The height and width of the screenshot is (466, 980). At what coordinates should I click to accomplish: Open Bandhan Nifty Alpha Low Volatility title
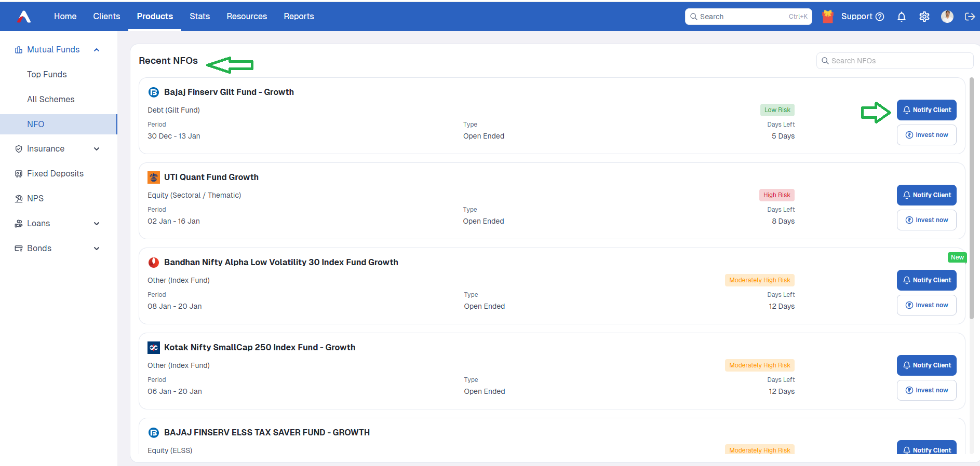point(281,263)
